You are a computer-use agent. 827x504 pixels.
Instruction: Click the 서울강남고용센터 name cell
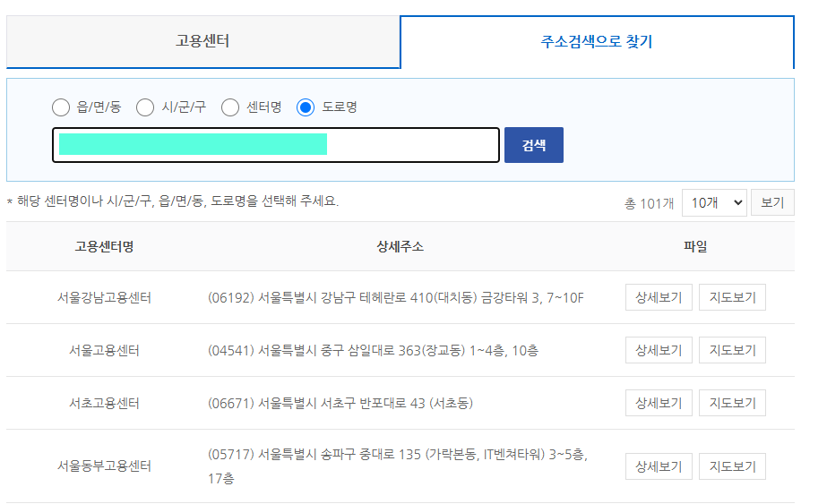pyautogui.click(x=105, y=298)
